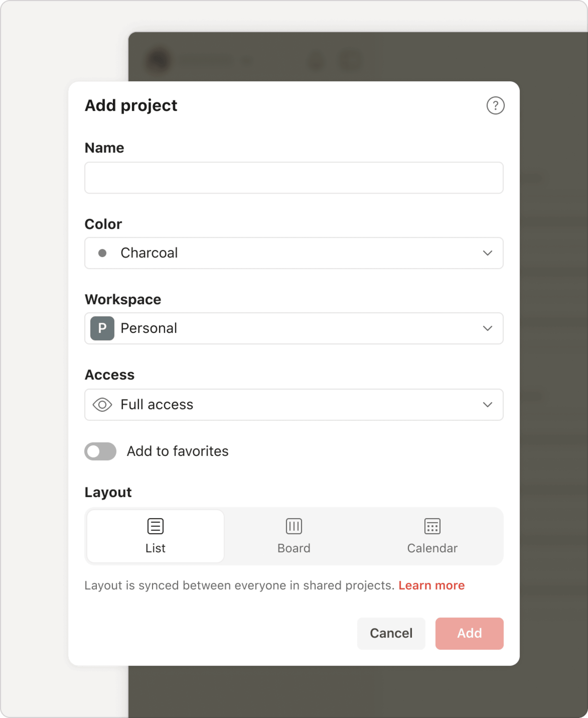Expand the Access dropdown

click(x=487, y=405)
